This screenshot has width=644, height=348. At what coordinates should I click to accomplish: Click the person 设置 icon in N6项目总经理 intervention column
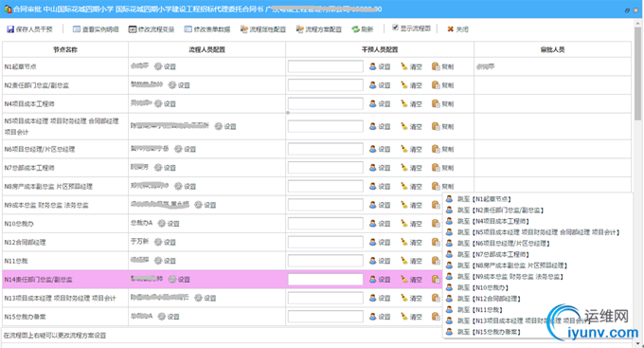coord(372,149)
